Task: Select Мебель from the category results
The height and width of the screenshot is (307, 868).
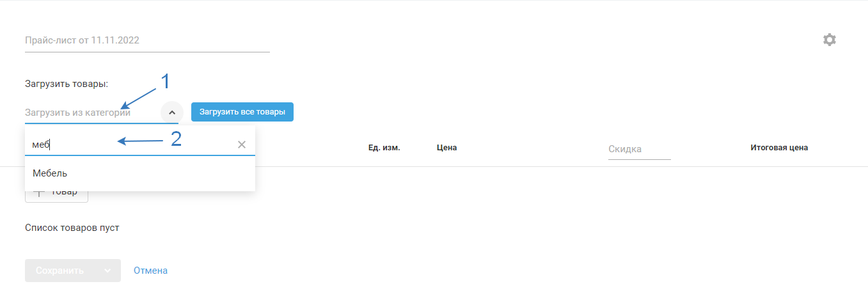Action: [x=140, y=173]
